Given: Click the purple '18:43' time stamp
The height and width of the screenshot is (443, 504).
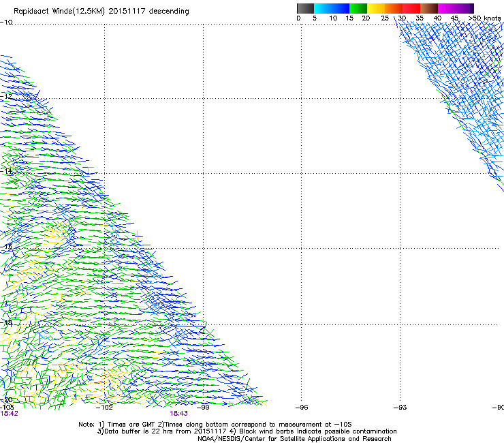Looking at the screenshot, I should (178, 414).
